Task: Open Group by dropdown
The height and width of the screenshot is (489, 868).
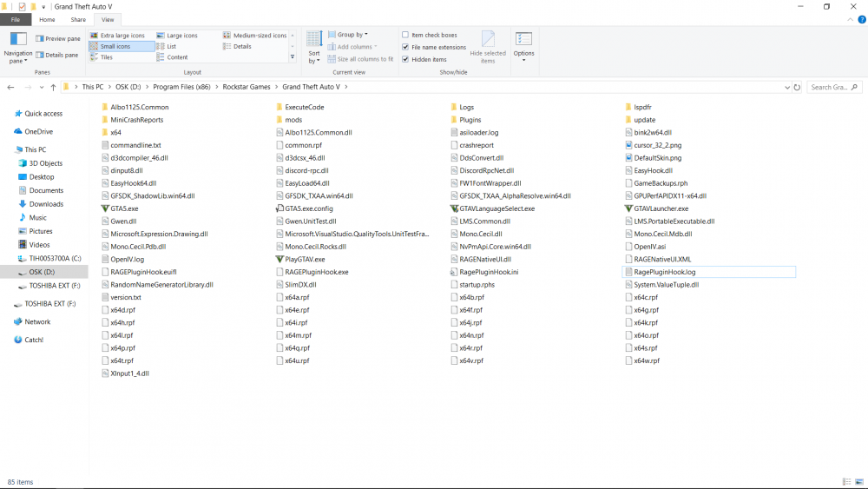Action: tap(348, 35)
